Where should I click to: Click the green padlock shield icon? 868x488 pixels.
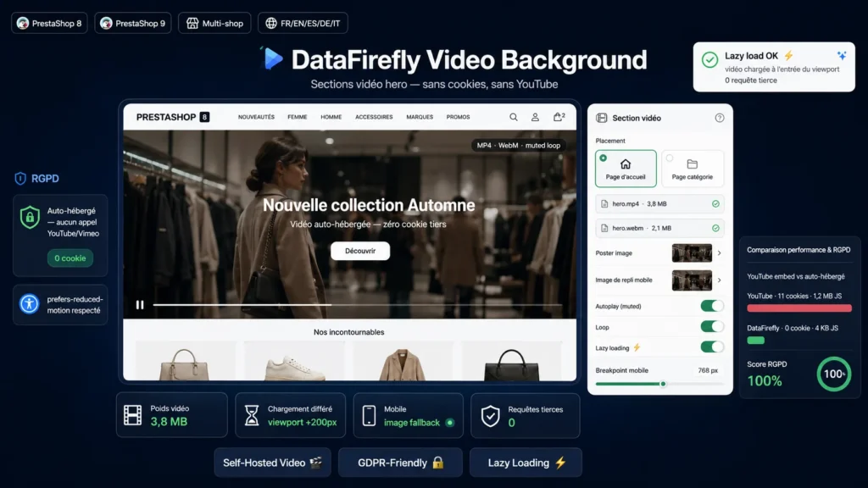coord(30,218)
